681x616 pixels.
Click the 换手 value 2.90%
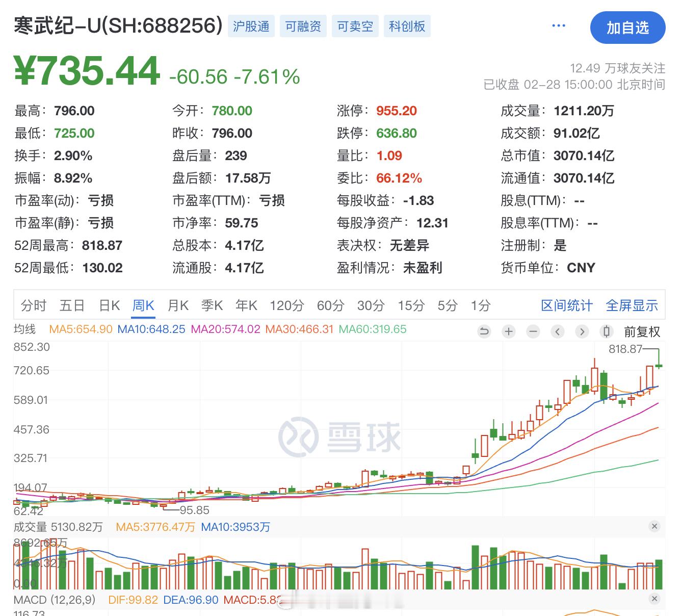tap(73, 156)
